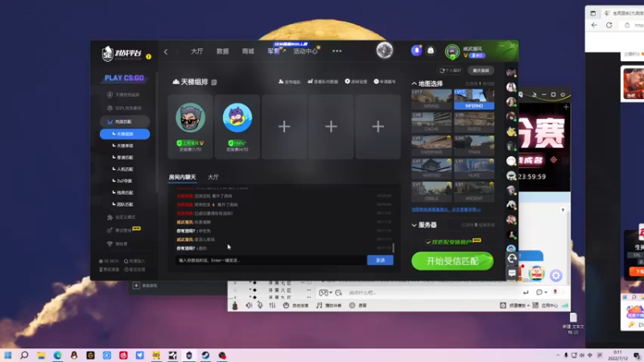Open the sidebar item with NEW badge

pos(123,230)
